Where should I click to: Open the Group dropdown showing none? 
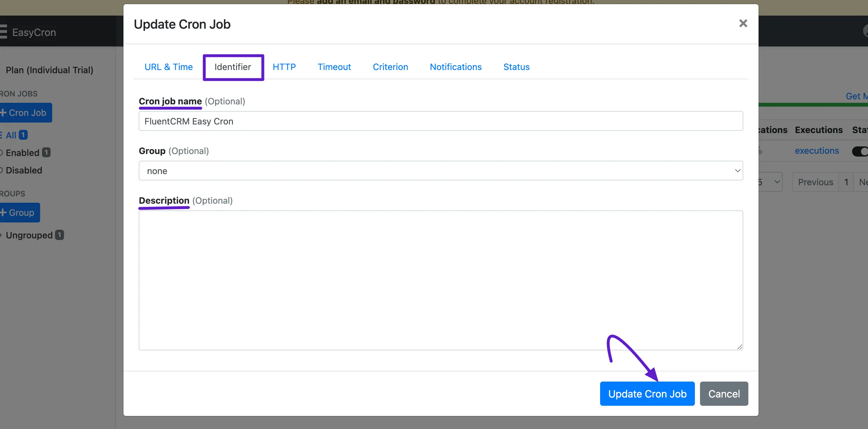(x=441, y=171)
